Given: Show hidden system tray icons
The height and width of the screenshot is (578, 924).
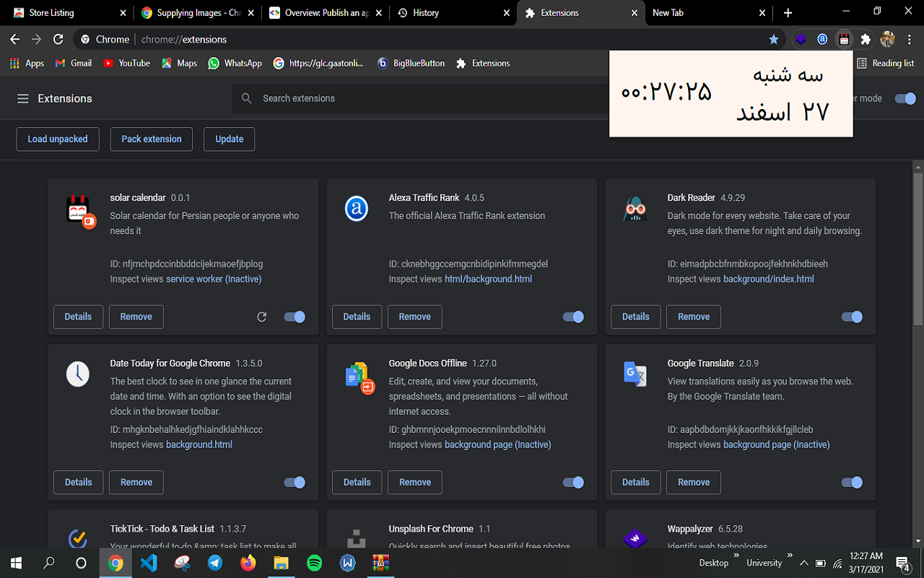Looking at the screenshot, I should (802, 563).
